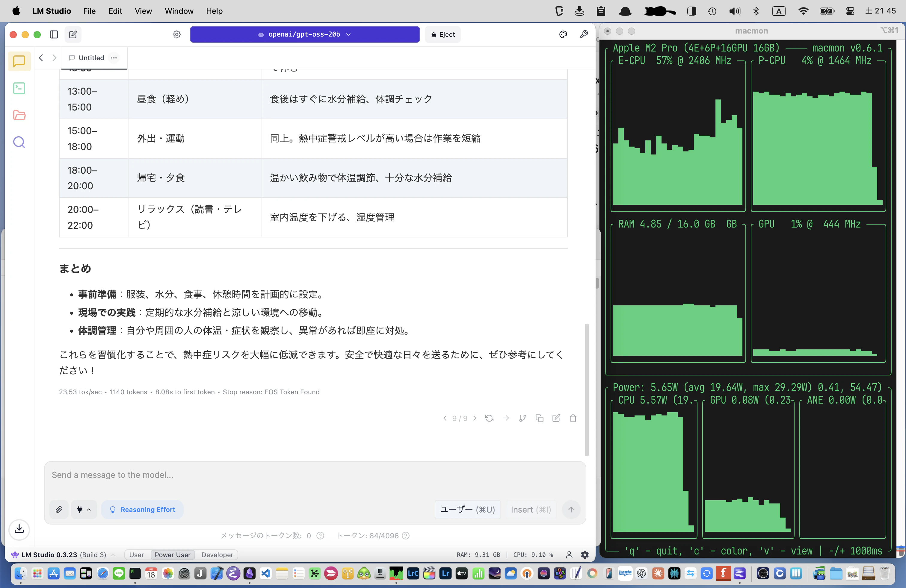This screenshot has width=906, height=588.
Task: Open the appearance palette icon
Action: tap(563, 35)
